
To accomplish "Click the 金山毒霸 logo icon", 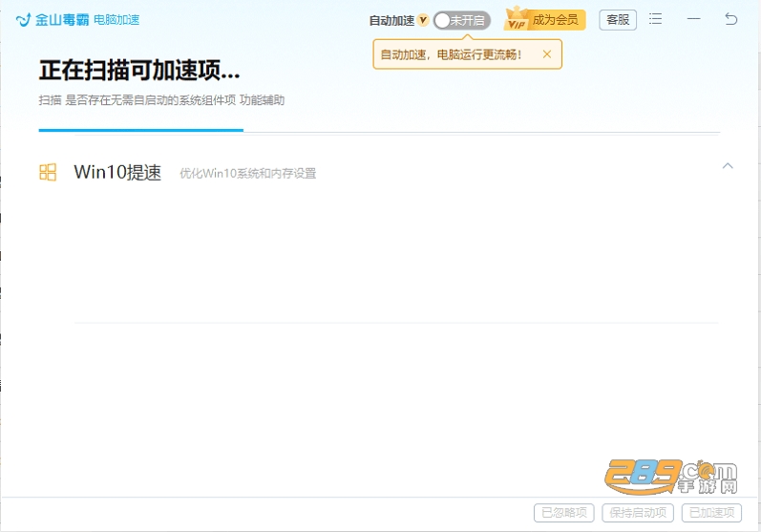I will coord(23,20).
